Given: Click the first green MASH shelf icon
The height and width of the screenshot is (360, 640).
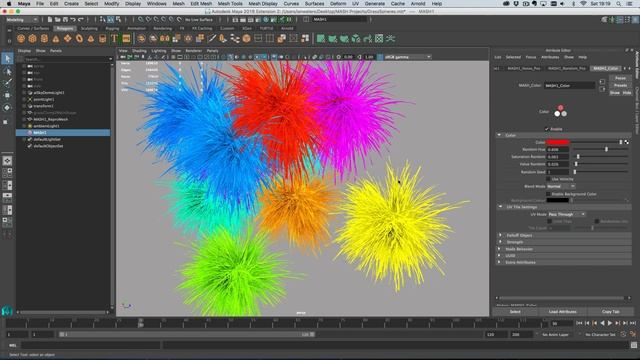Looking at the screenshot, I should pos(321,39).
